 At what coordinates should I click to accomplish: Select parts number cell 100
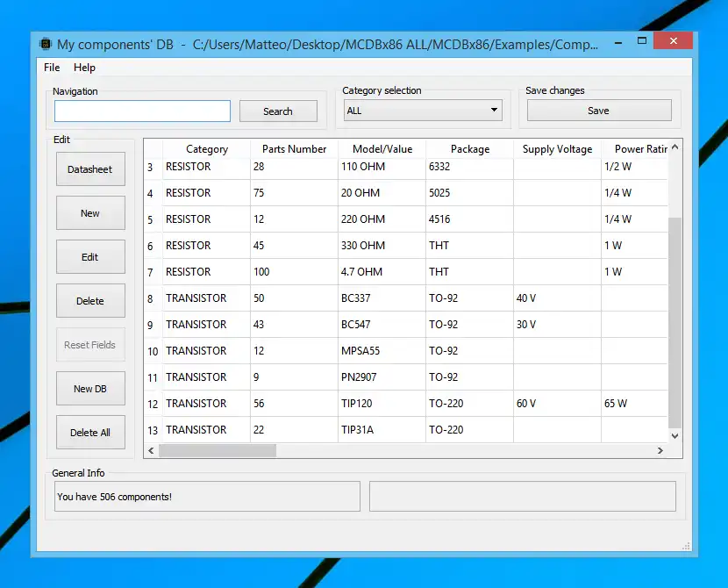(295, 272)
